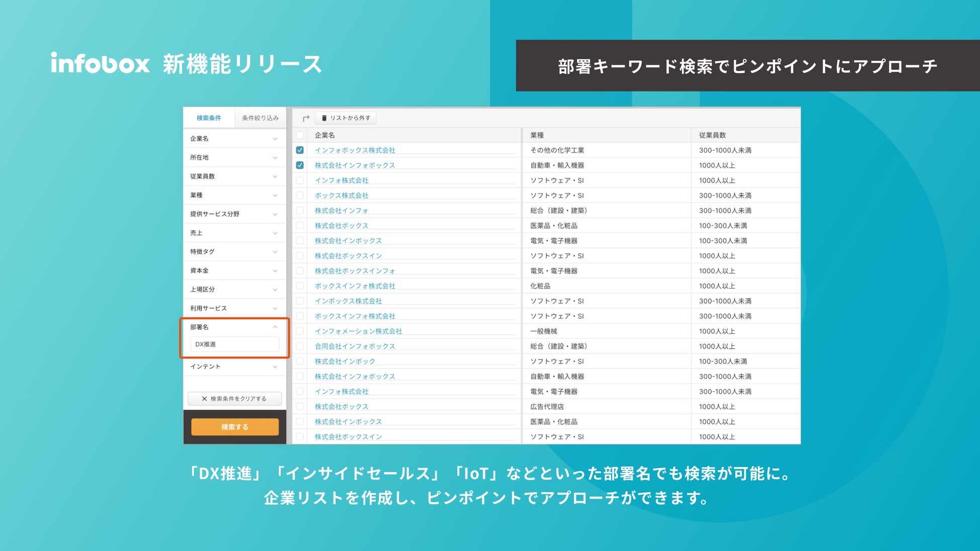Viewport: 980px width, 551px height.
Task: Uncheck インフォボックス株式会社 row checkbox
Action: (300, 150)
